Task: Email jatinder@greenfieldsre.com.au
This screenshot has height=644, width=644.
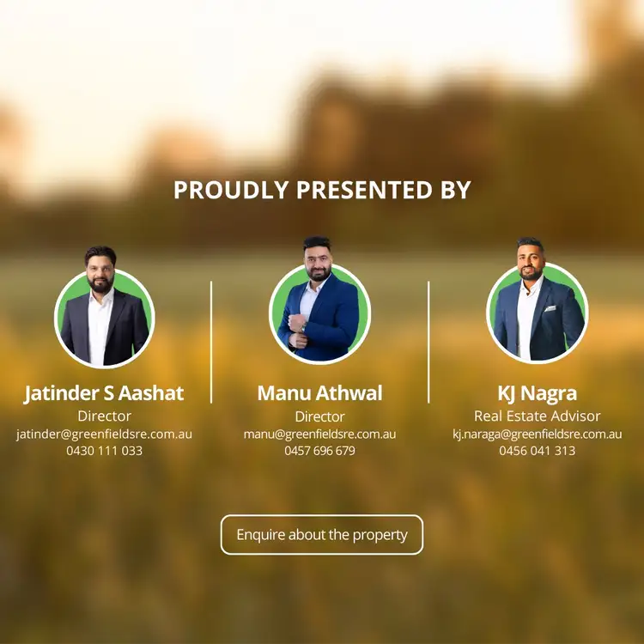Action: click(104, 434)
